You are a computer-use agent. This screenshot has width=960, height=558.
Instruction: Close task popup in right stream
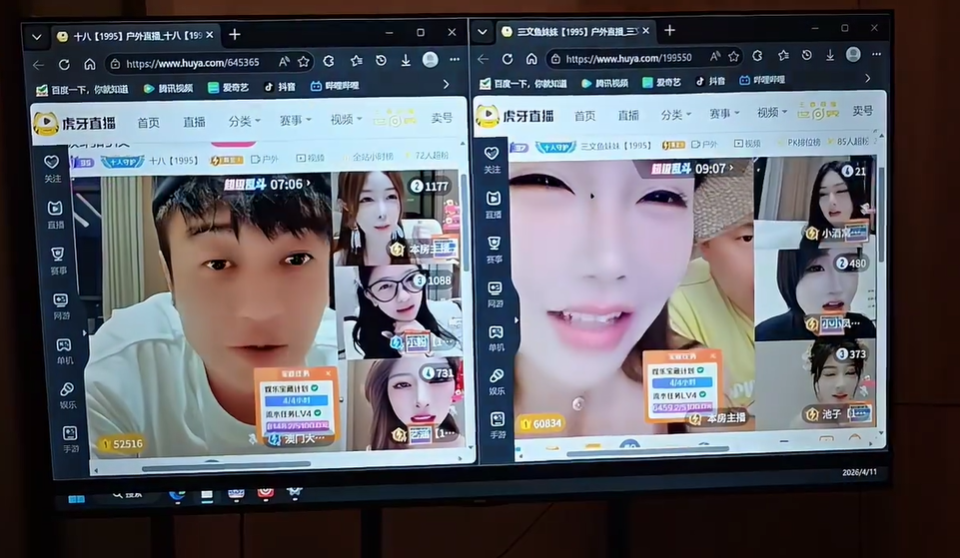pyautogui.click(x=712, y=356)
